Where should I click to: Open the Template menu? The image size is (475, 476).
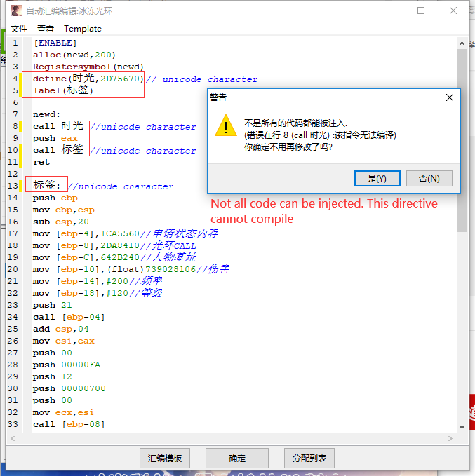coord(83,29)
